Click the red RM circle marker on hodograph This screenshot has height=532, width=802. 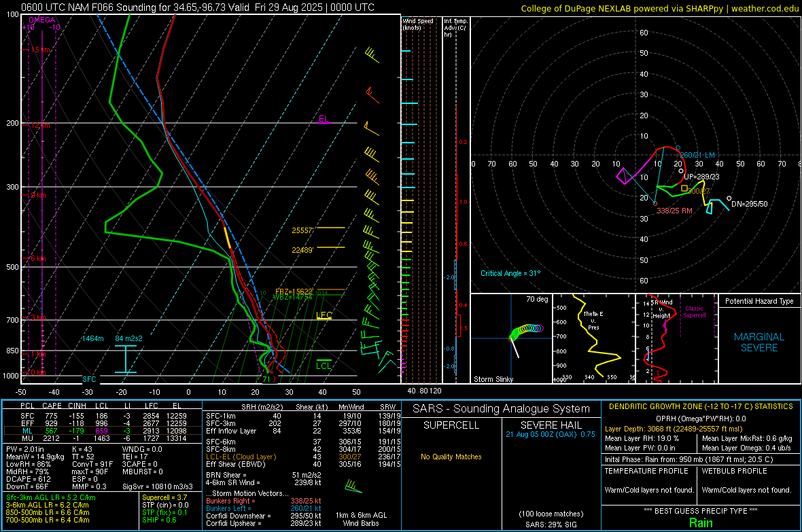pos(656,204)
